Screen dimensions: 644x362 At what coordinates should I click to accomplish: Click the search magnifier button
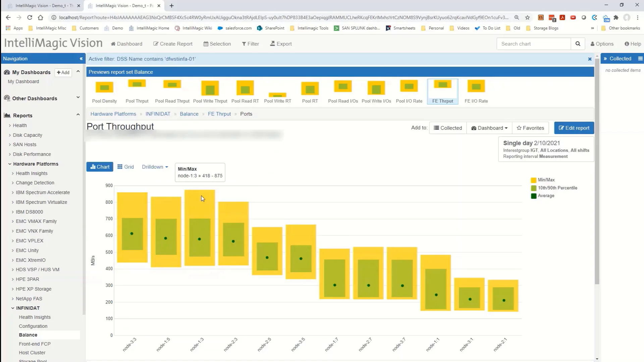tap(578, 44)
